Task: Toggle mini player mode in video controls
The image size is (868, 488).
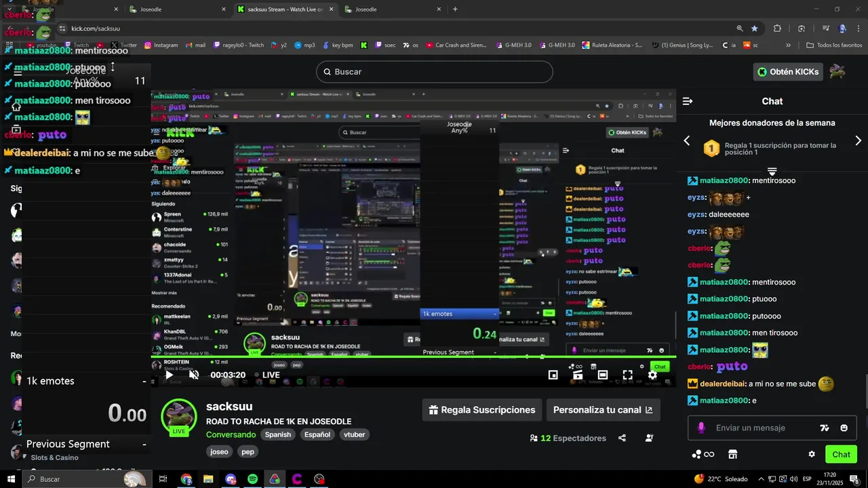Action: coord(553,375)
